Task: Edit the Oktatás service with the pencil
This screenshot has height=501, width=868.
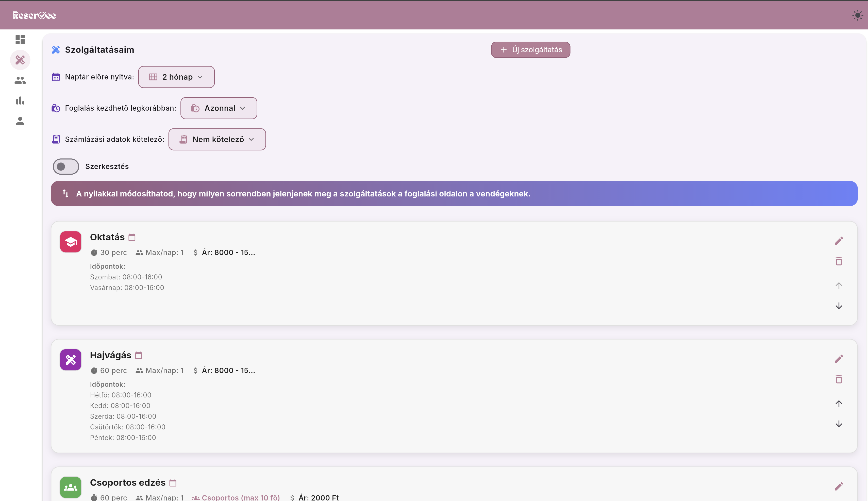Action: tap(838, 241)
